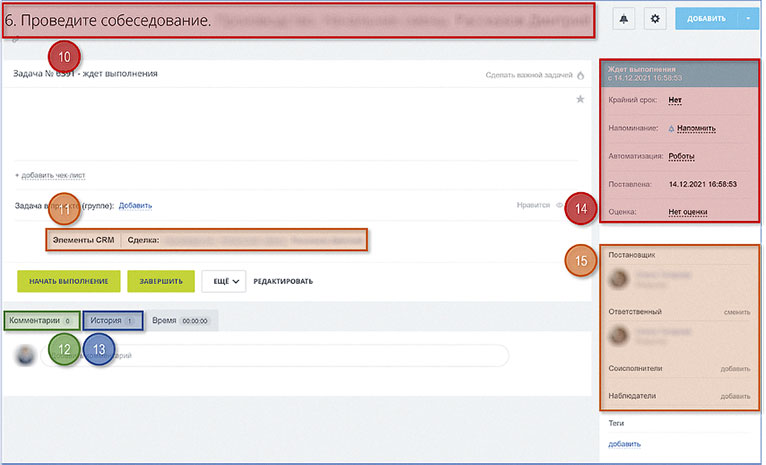The width and height of the screenshot is (766, 465).
Task: Toggle the favorite star icon
Action: 580,99
